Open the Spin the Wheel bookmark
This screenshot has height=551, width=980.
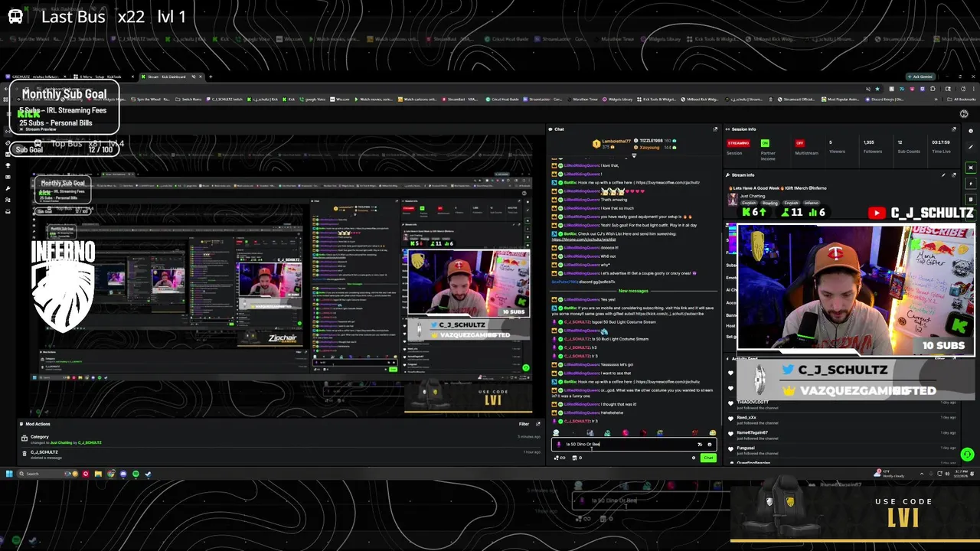[x=150, y=99]
